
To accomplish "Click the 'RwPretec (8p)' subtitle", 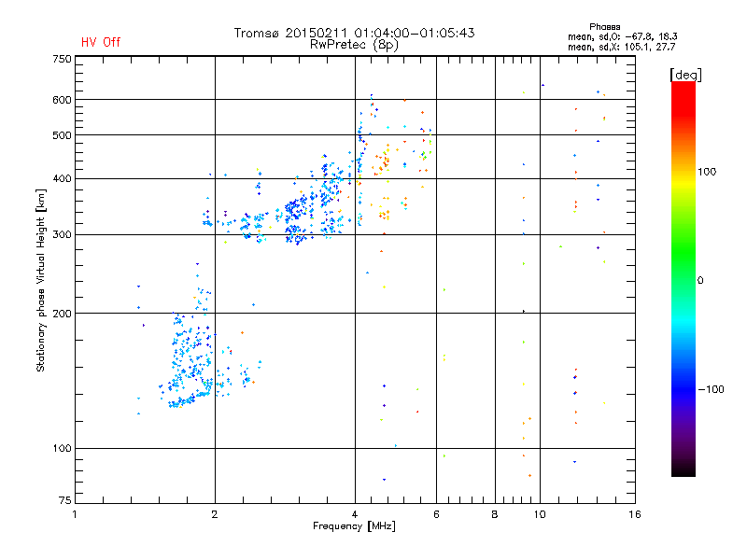I will (354, 45).
